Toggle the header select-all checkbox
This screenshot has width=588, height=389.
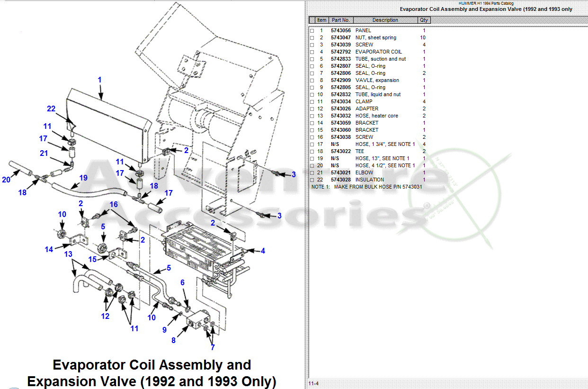[312, 20]
